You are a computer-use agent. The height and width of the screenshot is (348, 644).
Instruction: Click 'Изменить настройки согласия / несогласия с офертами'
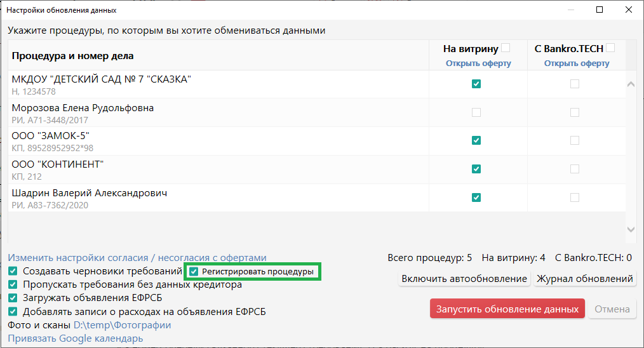click(137, 258)
